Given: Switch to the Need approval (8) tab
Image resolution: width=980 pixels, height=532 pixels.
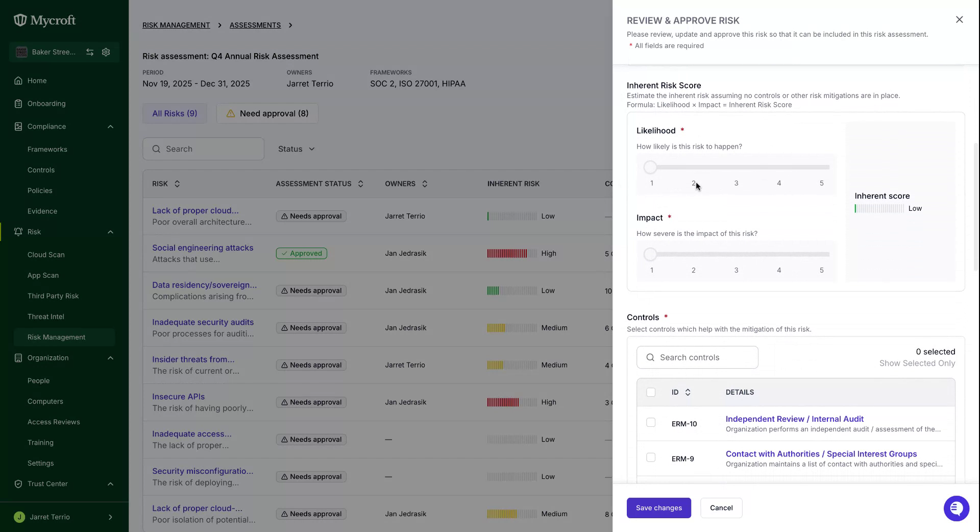Looking at the screenshot, I should (267, 113).
